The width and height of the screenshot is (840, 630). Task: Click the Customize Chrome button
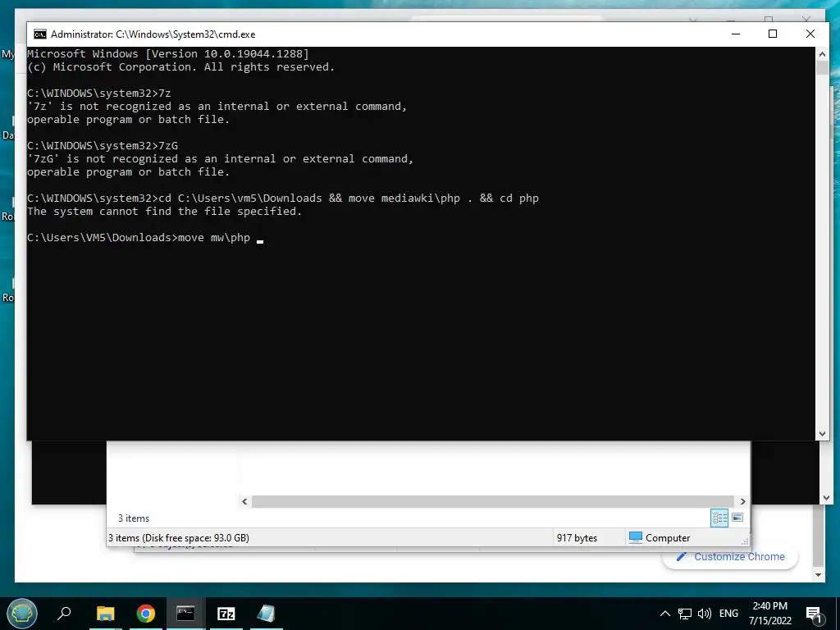coord(730,557)
